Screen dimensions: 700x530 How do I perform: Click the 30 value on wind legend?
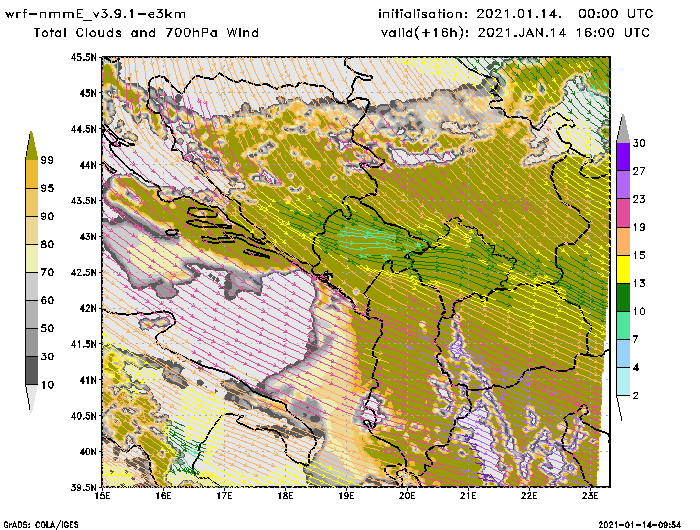tap(639, 143)
